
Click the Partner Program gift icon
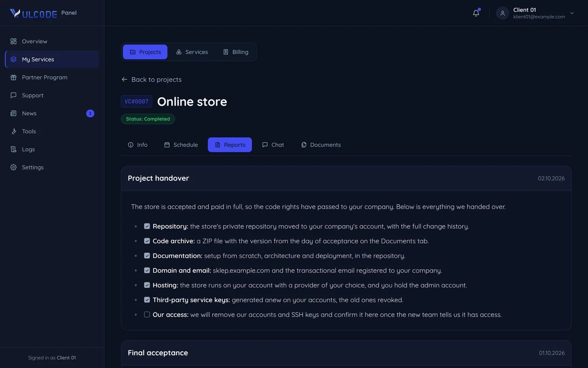14,77
